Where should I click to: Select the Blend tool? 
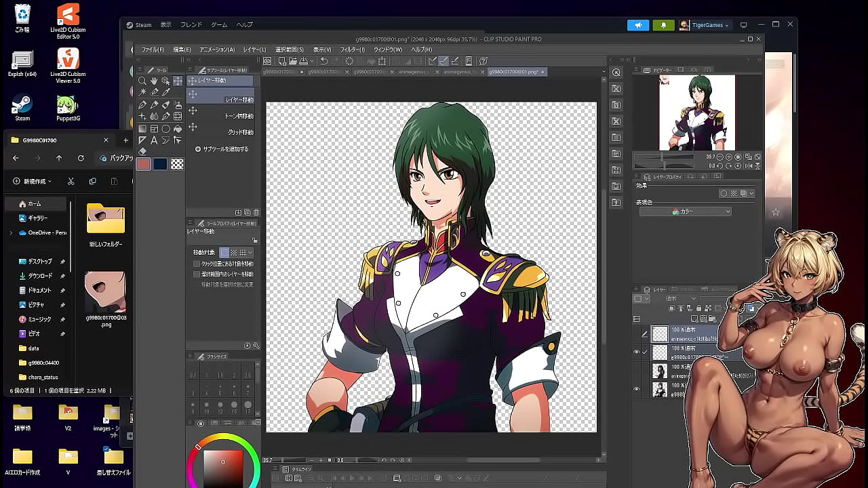click(x=154, y=116)
